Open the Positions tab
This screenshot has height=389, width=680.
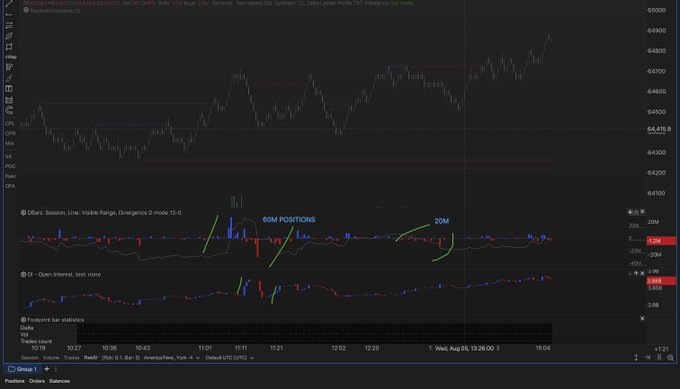coord(14,381)
